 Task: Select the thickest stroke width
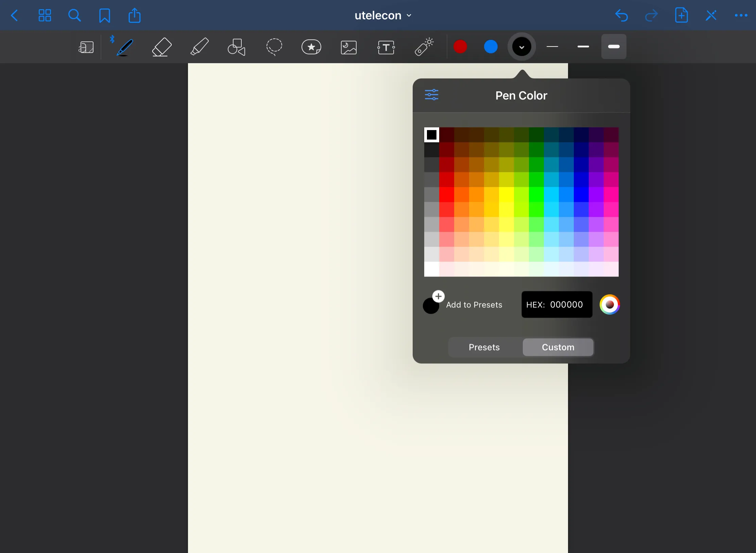[614, 47]
